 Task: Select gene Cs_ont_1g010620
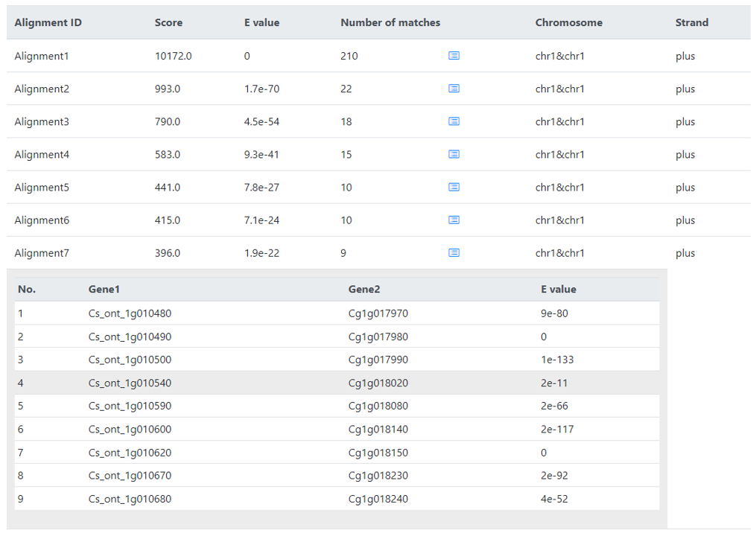tap(130, 453)
